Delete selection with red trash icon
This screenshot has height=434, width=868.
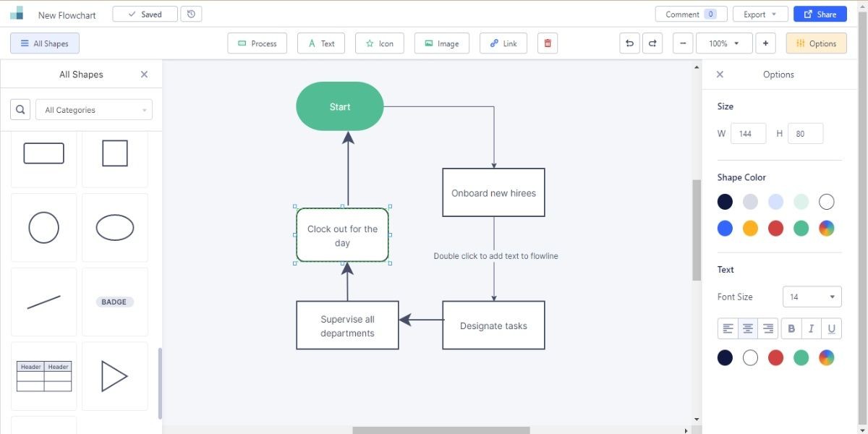coord(548,43)
